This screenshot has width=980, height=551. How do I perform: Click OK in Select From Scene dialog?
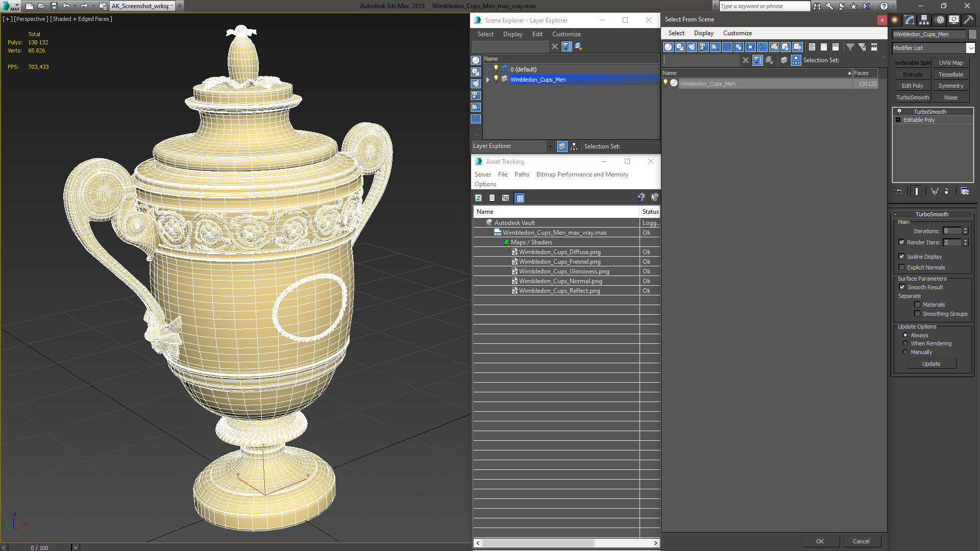click(x=820, y=541)
